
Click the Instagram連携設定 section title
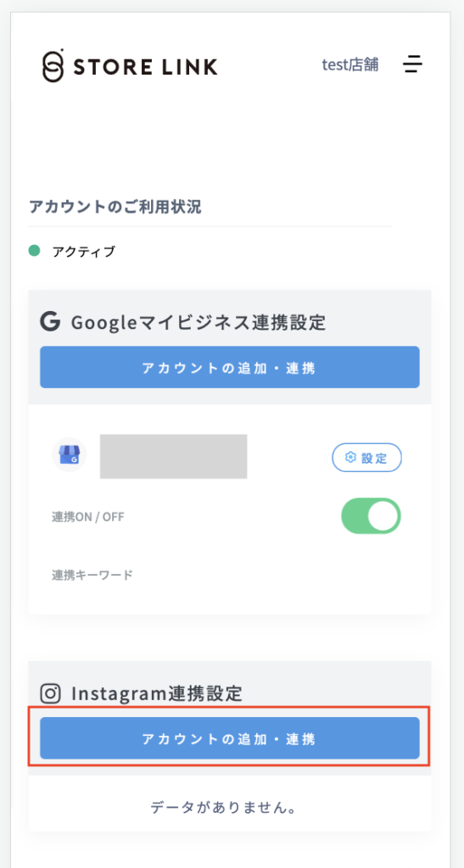(x=157, y=693)
